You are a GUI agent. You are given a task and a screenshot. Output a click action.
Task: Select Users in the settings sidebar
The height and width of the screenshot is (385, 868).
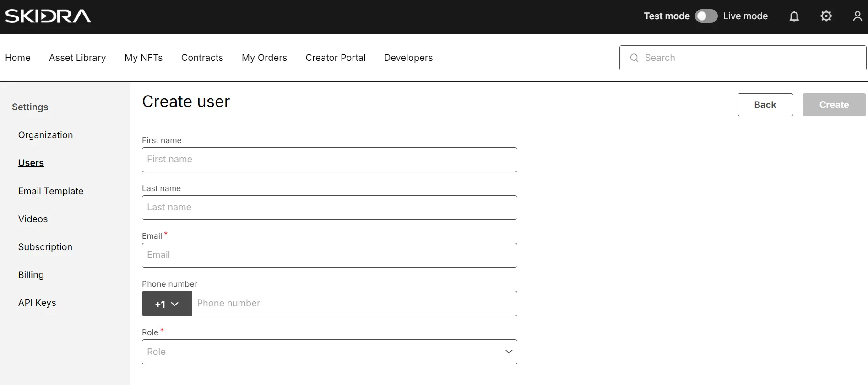(x=31, y=163)
